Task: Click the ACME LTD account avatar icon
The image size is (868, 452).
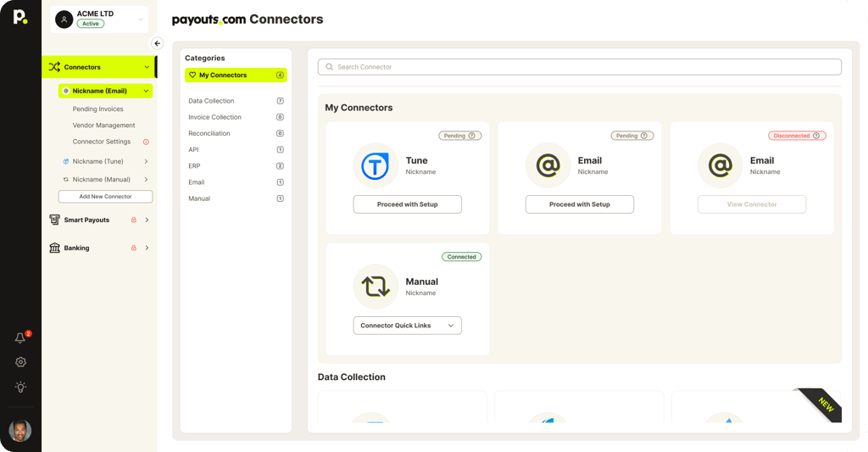Action: coord(64,20)
